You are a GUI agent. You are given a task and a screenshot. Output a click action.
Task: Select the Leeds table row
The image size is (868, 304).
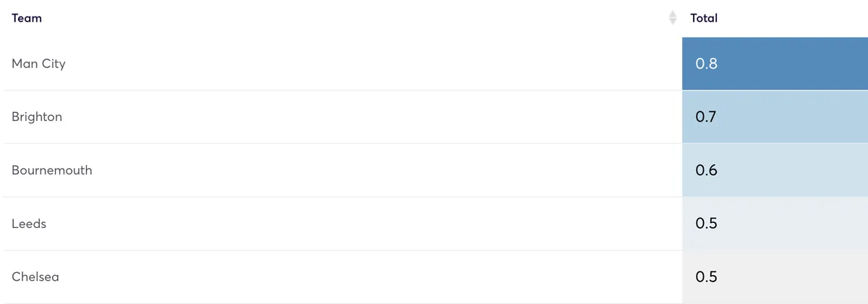(x=362, y=224)
